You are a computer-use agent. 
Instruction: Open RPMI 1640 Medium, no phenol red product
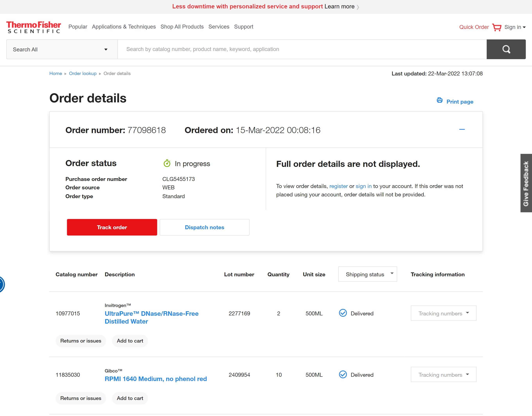tap(155, 379)
